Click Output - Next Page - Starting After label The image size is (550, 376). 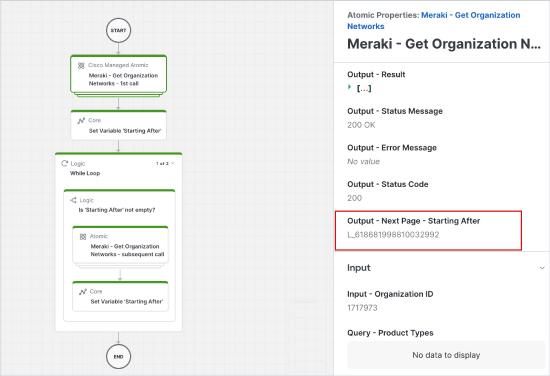tap(414, 221)
